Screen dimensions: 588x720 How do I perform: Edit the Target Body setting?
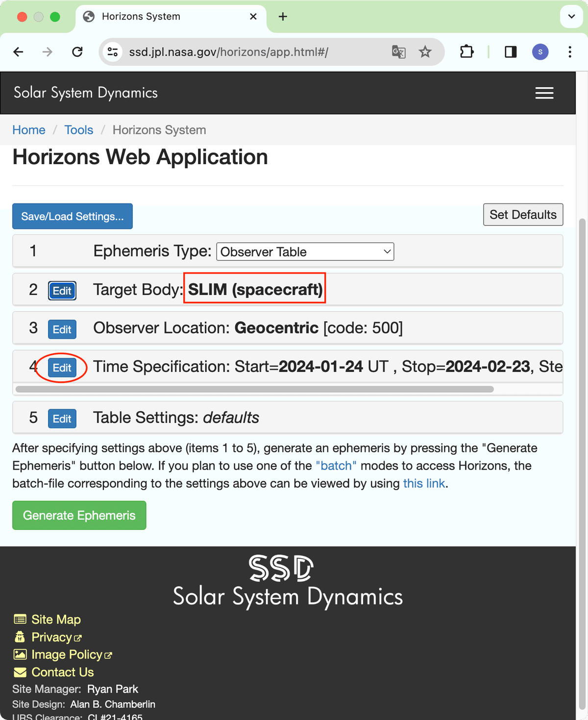tap(62, 291)
